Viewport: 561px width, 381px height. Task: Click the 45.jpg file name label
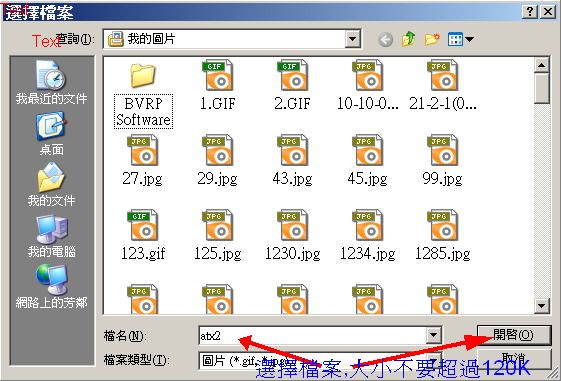point(368,179)
